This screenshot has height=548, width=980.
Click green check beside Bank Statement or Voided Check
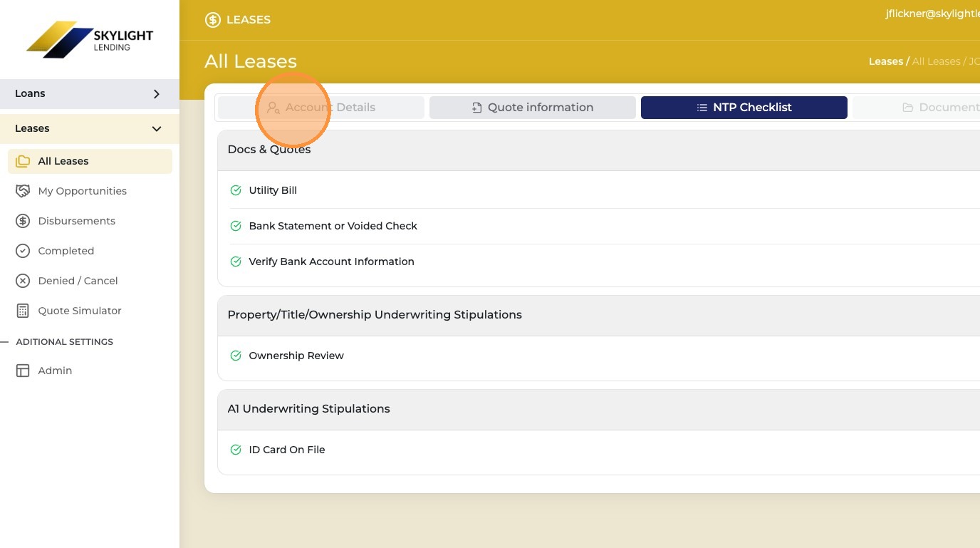[236, 226]
